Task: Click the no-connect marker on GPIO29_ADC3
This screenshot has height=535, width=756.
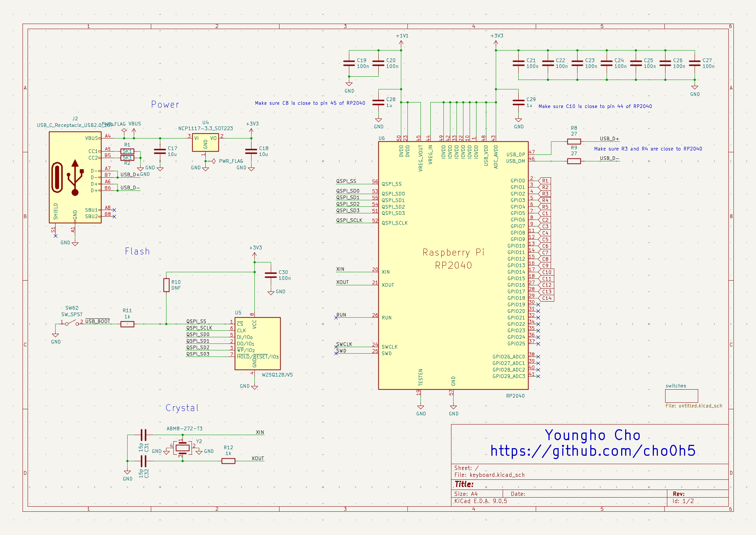Action: point(538,376)
